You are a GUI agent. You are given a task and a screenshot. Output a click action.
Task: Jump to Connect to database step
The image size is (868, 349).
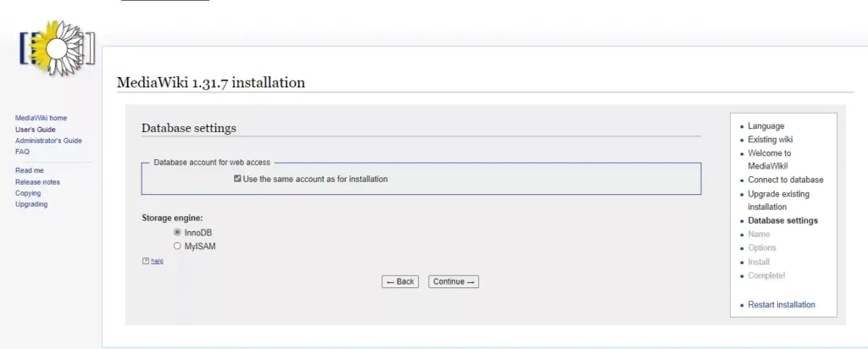(785, 180)
